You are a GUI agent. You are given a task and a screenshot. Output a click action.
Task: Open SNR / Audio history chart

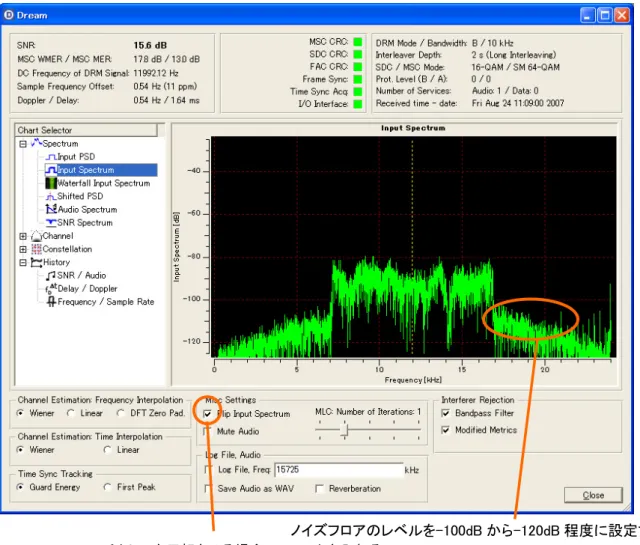[81, 276]
